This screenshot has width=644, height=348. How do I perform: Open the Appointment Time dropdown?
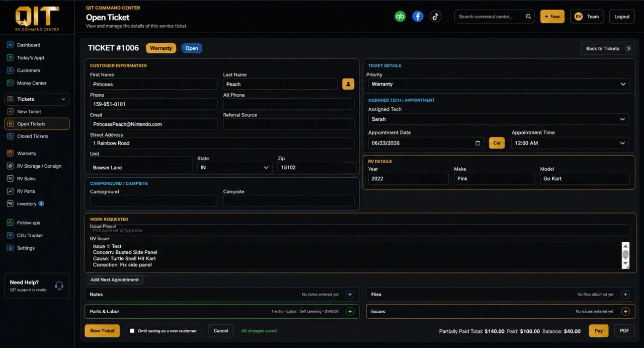tap(570, 143)
